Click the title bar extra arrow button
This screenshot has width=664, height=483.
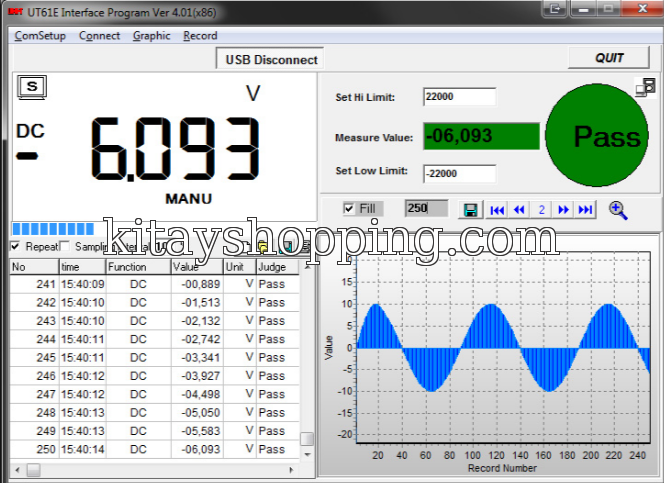[554, 8]
